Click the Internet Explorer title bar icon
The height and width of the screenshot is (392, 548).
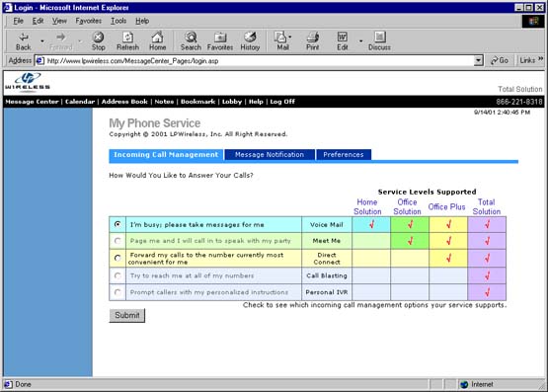[x=8, y=7]
